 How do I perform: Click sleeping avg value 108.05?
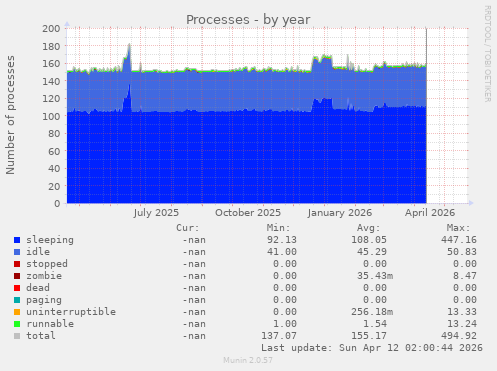(x=369, y=240)
